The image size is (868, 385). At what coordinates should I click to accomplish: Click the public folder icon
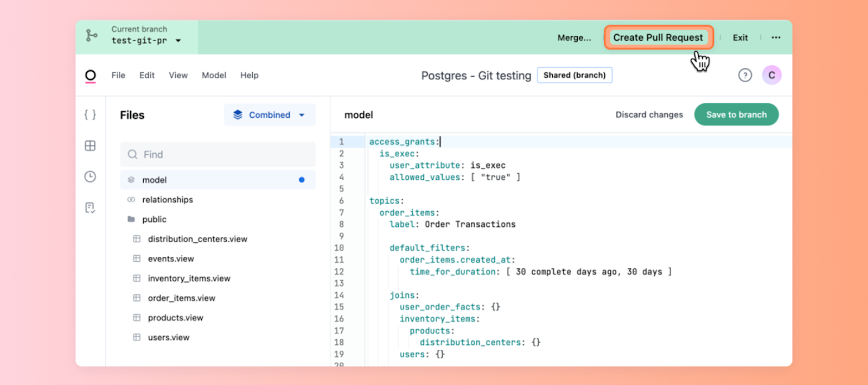point(131,219)
